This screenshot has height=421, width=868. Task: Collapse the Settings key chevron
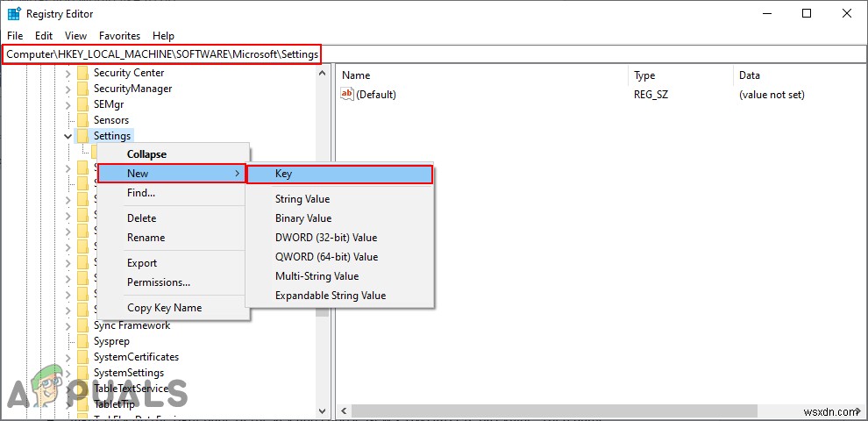[68, 136]
